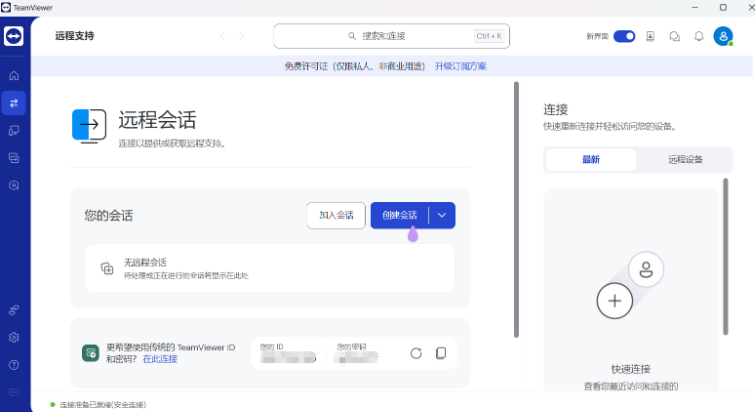Click the 远程支持 page title

click(x=75, y=36)
